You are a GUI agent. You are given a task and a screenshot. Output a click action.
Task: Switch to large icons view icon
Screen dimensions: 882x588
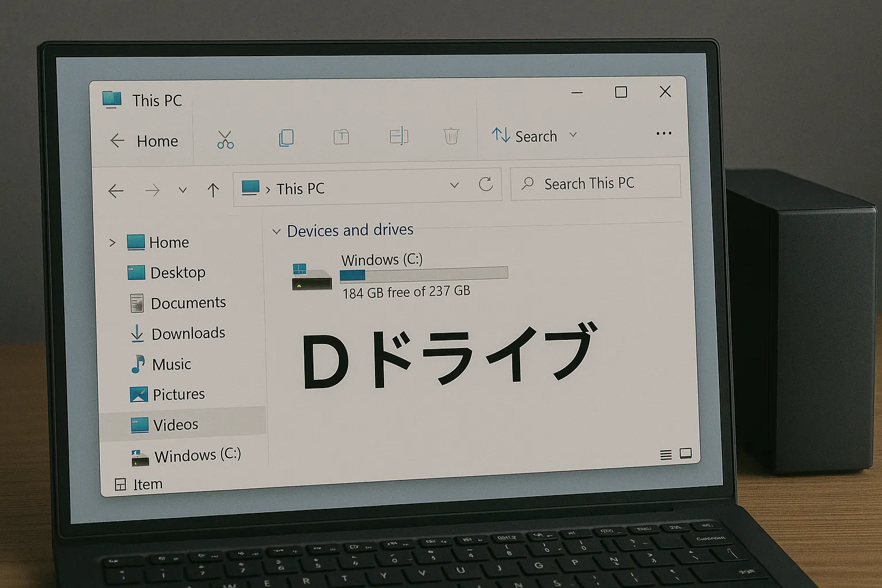coord(686,454)
